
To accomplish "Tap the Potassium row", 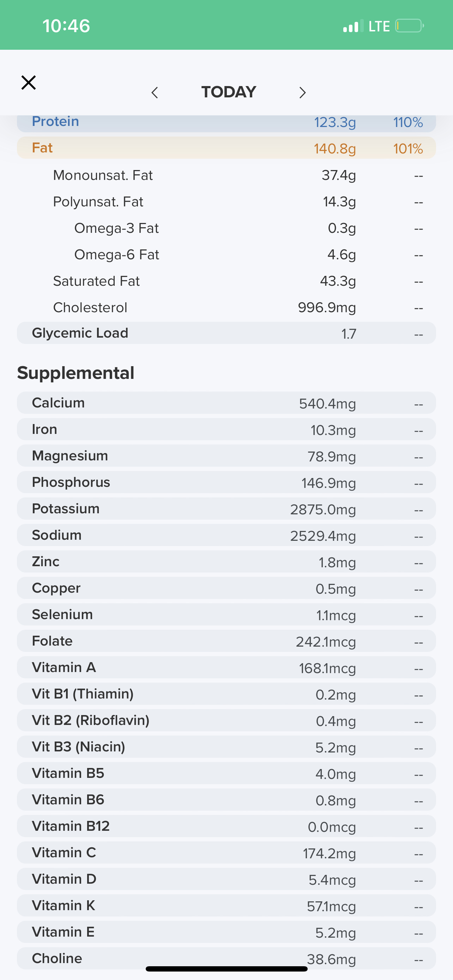I will tap(226, 509).
